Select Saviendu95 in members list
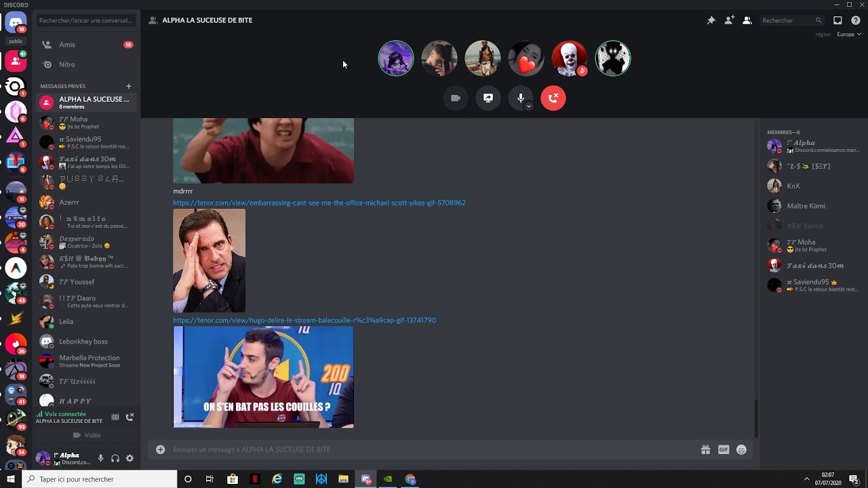The image size is (868, 488). [x=812, y=285]
